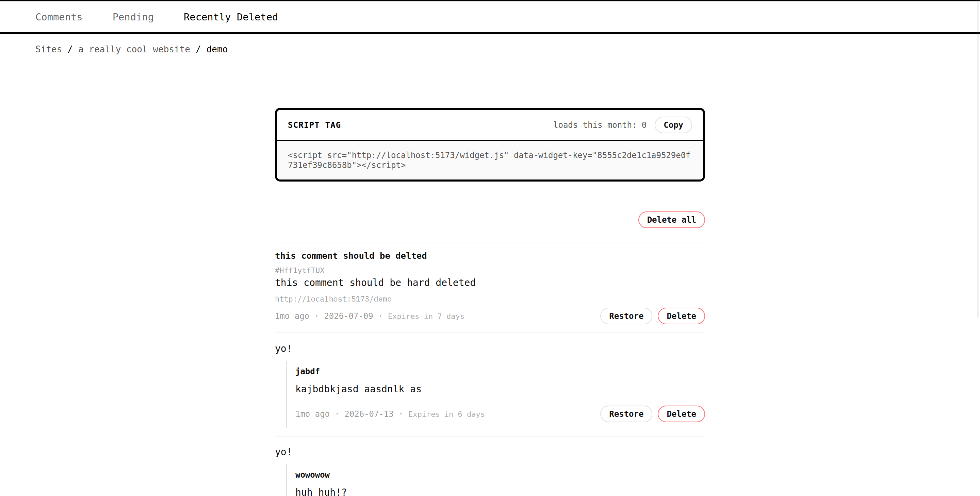Screen dimensions: 980x496
Task: Select the Recently Deleted tab
Action: [x=231, y=17]
